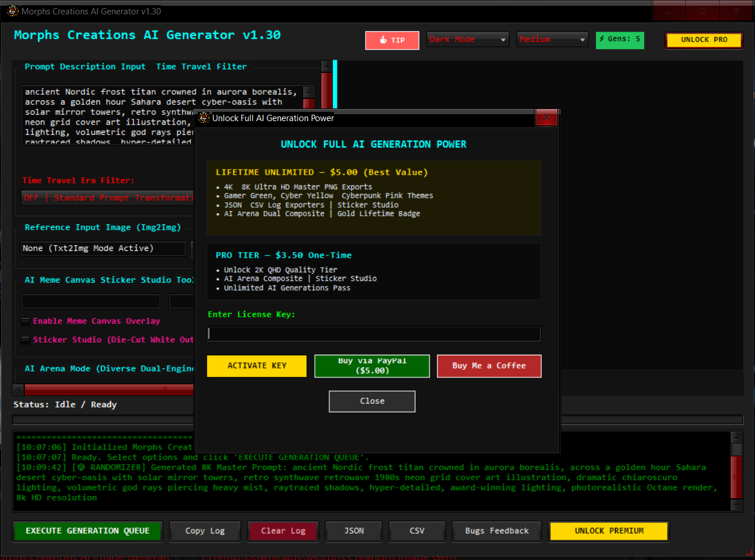Image resolution: width=755 pixels, height=560 pixels.
Task: Click the Copy Log button
Action: (x=205, y=531)
